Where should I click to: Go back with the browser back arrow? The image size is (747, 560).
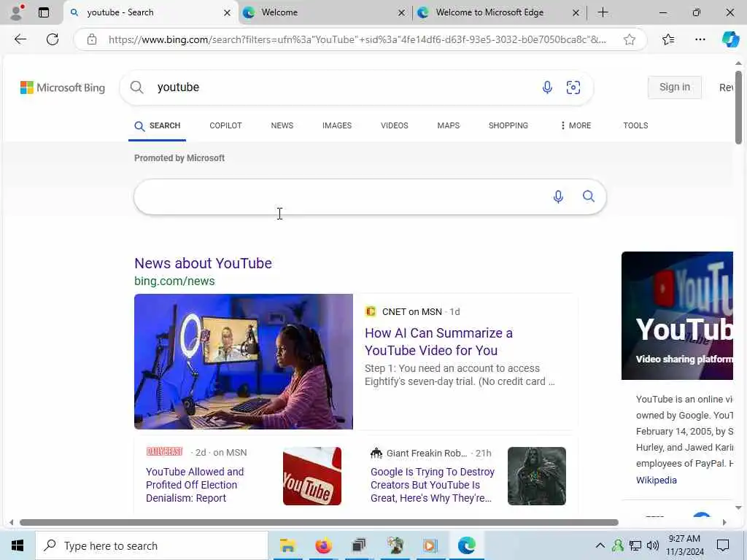(20, 39)
